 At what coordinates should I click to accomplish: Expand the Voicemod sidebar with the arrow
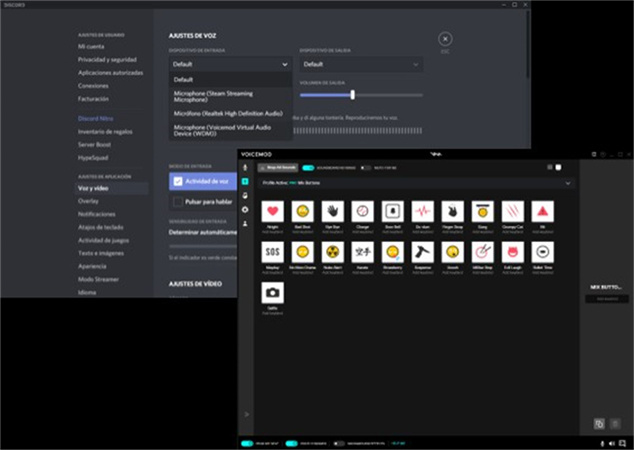pyautogui.click(x=247, y=414)
